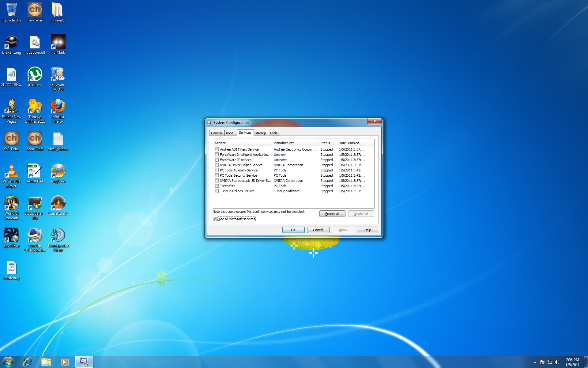
Task: Click OK in System Configuration
Action: [x=293, y=230]
